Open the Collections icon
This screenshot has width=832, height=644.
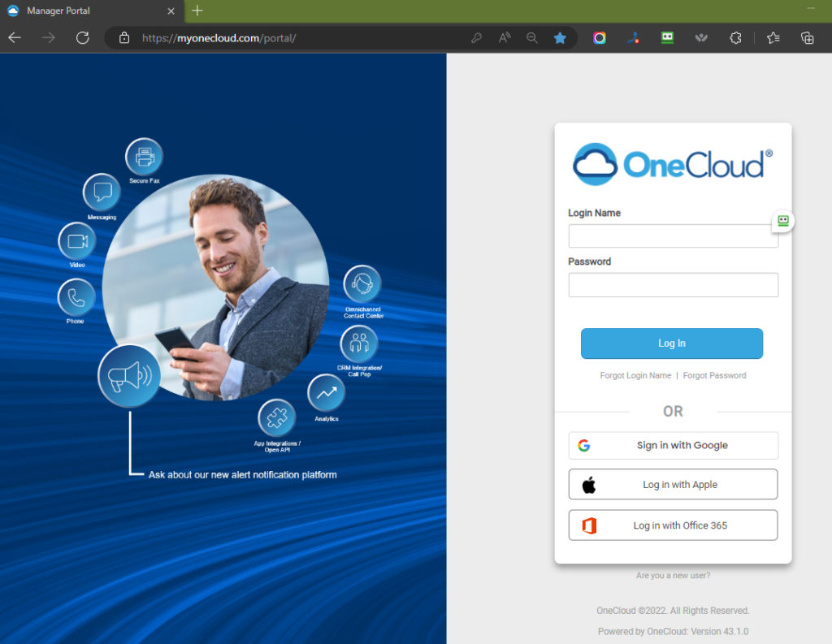coord(807,37)
